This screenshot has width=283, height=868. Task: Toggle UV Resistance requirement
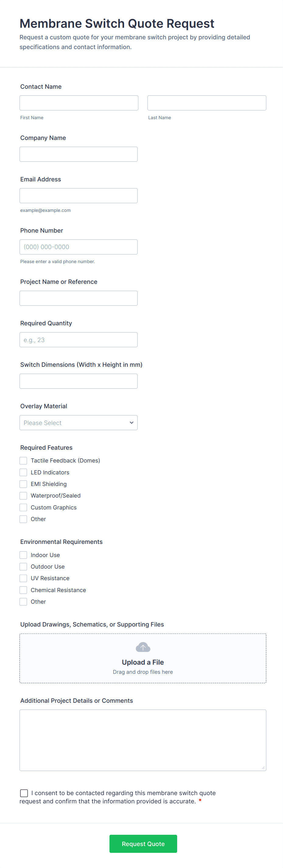23,578
